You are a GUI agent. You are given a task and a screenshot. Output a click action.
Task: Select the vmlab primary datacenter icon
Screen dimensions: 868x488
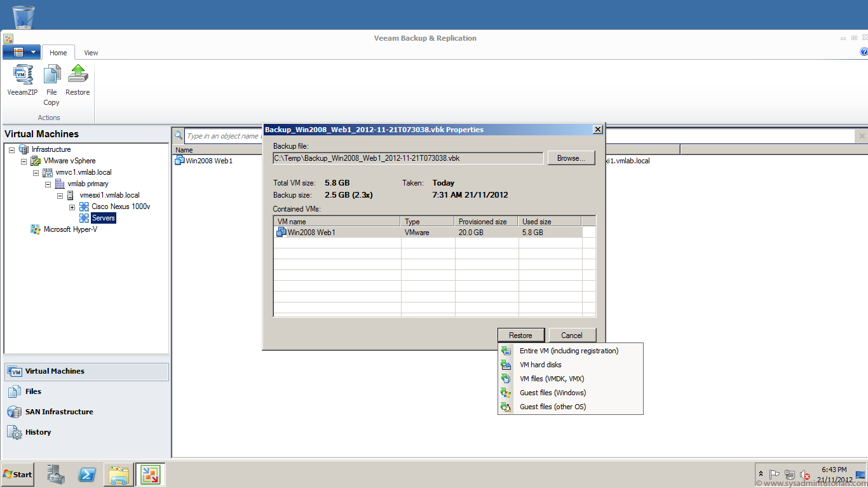click(x=60, y=184)
